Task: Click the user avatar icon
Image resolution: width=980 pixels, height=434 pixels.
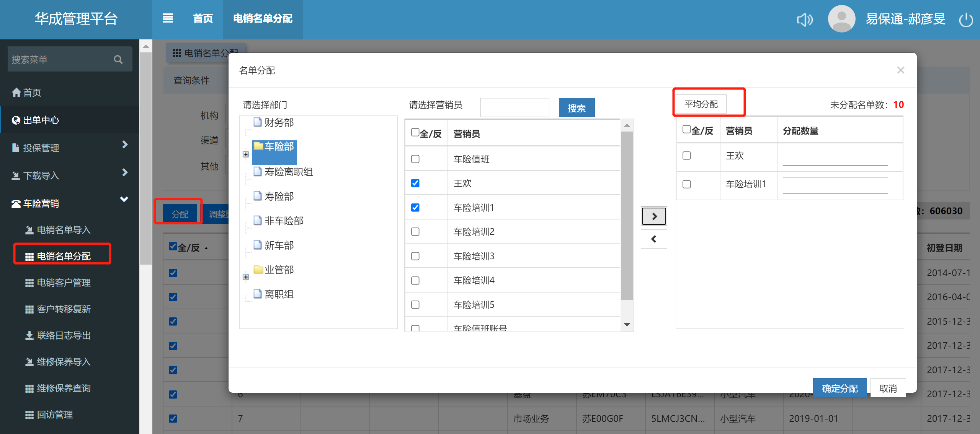Action: 841,19
